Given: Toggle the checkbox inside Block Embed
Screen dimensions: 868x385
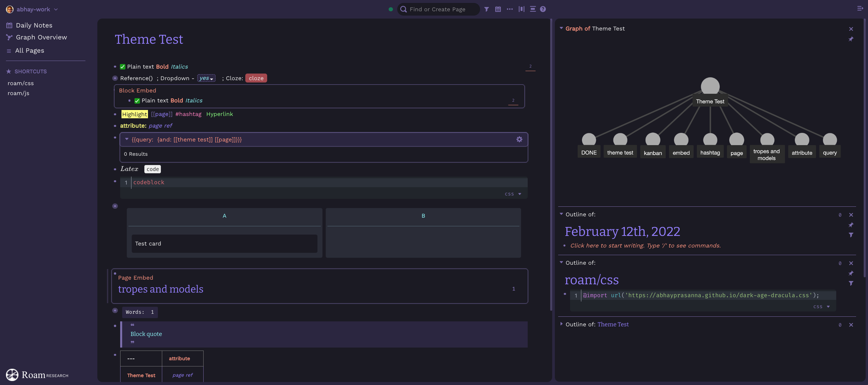Looking at the screenshot, I should click(137, 101).
